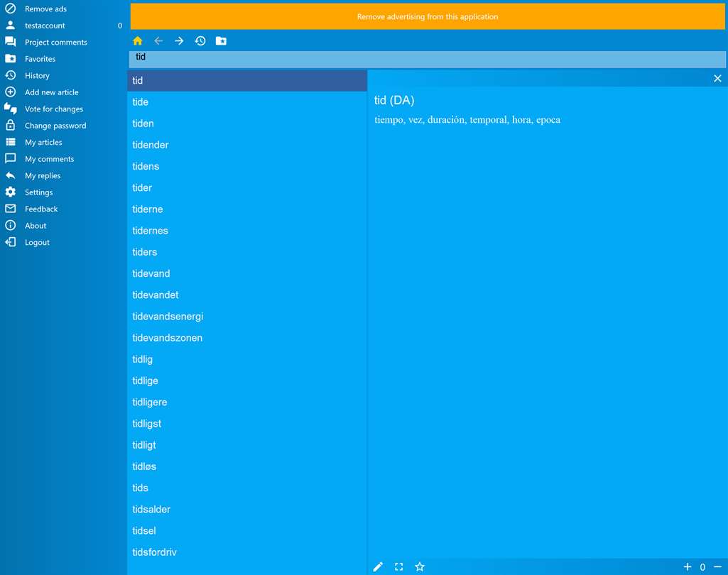Image resolution: width=728 pixels, height=575 pixels.
Task: Click the vote count 0 in footer
Action: pos(702,566)
